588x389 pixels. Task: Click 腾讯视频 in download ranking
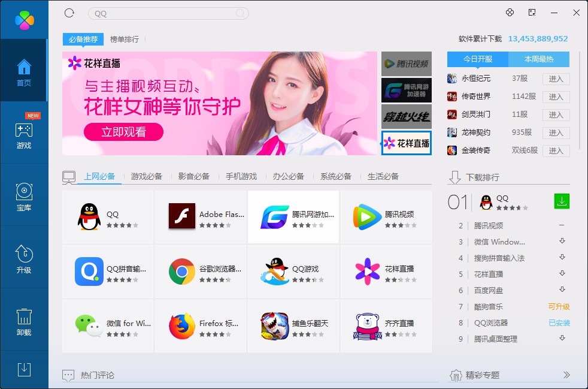(489, 225)
